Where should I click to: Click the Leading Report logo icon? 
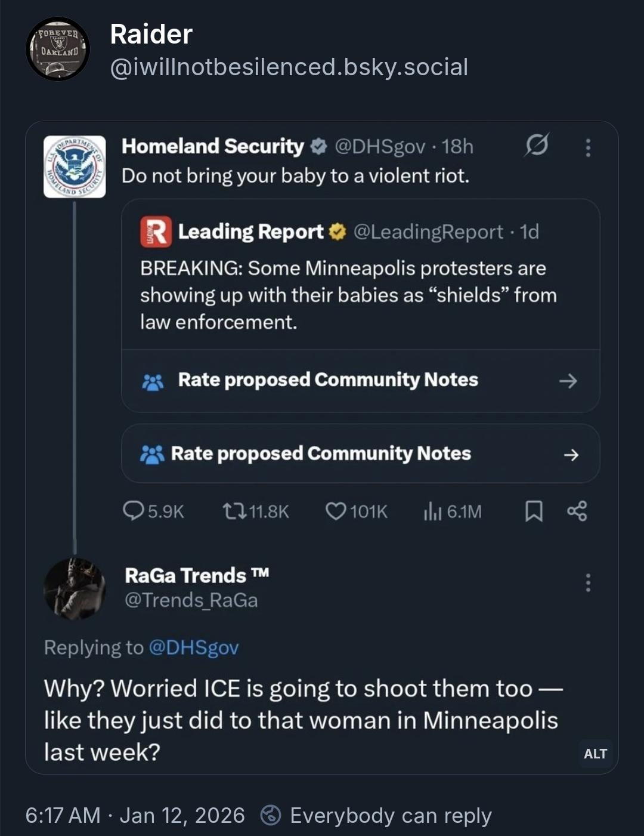coord(156,232)
